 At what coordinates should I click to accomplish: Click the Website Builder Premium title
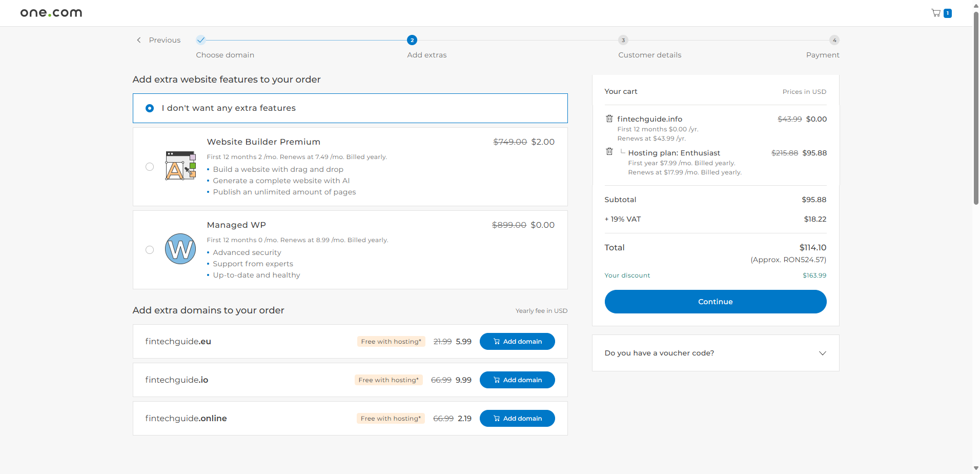[263, 142]
